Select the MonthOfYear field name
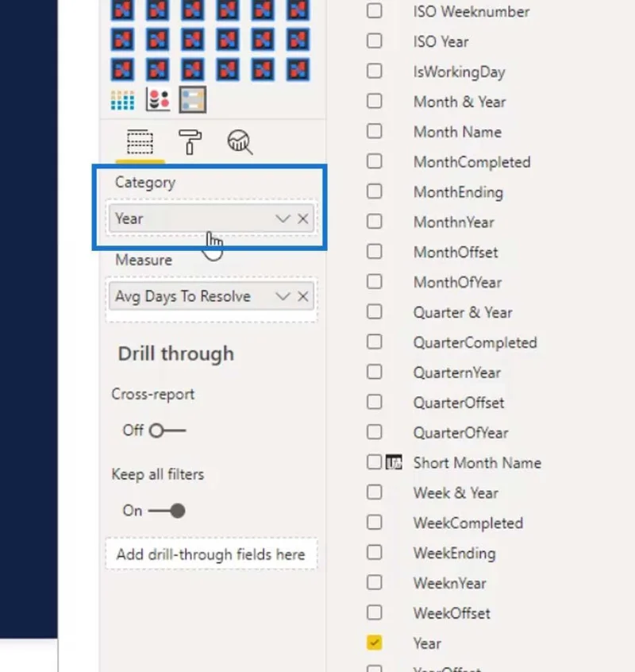Image resolution: width=635 pixels, height=672 pixels. pyautogui.click(x=457, y=283)
